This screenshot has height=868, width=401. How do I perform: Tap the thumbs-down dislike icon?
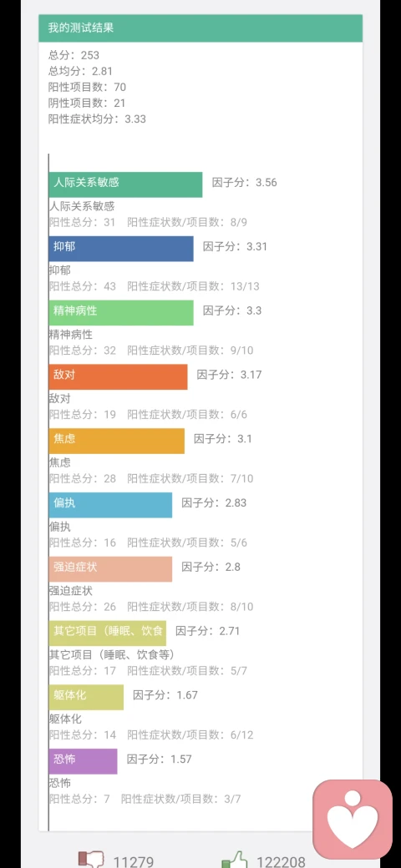91,860
